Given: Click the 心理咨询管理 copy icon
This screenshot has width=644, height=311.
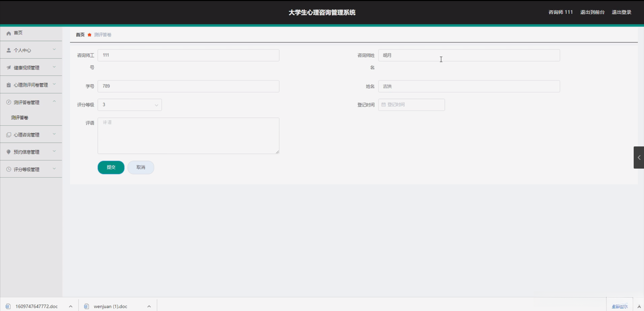Looking at the screenshot, I should pyautogui.click(x=9, y=135).
